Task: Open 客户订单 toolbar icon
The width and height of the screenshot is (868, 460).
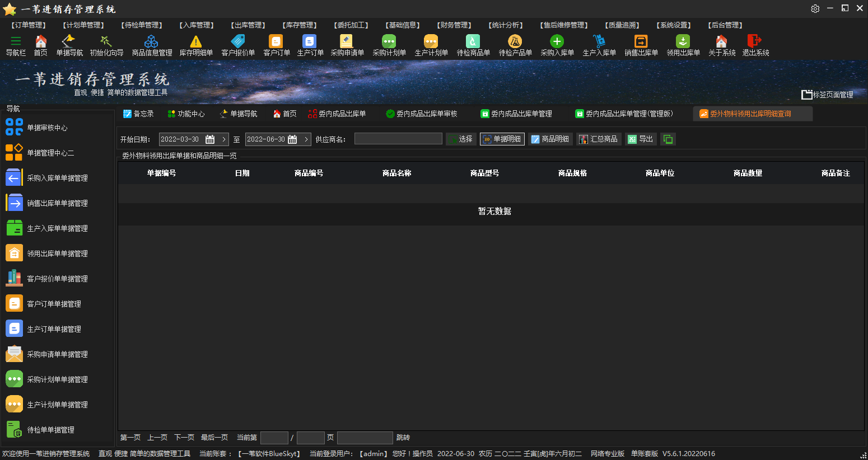Action: [277, 45]
